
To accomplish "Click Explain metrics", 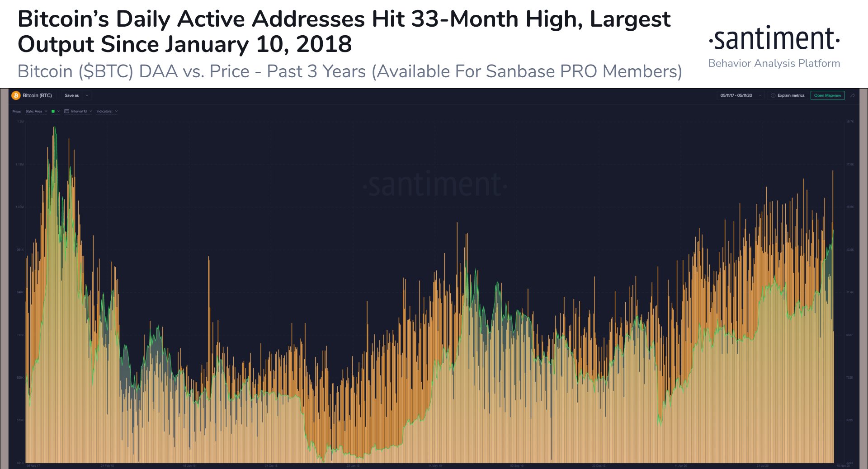I will pyautogui.click(x=791, y=95).
